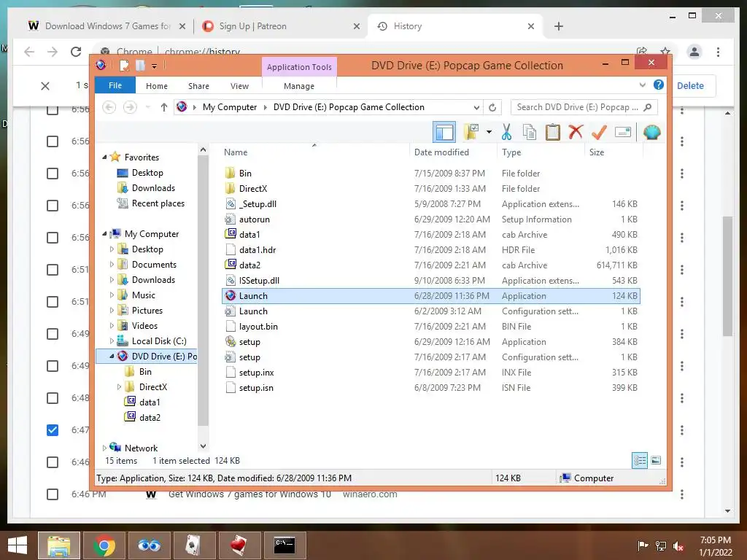Select the data2 cab Archive file
Viewport: 747px width, 560px height.
(x=430, y=265)
